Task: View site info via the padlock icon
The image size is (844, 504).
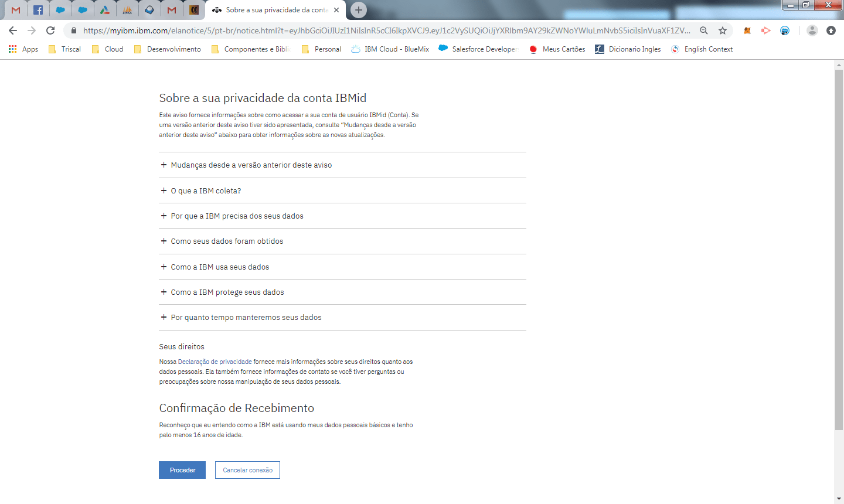Action: click(x=73, y=30)
